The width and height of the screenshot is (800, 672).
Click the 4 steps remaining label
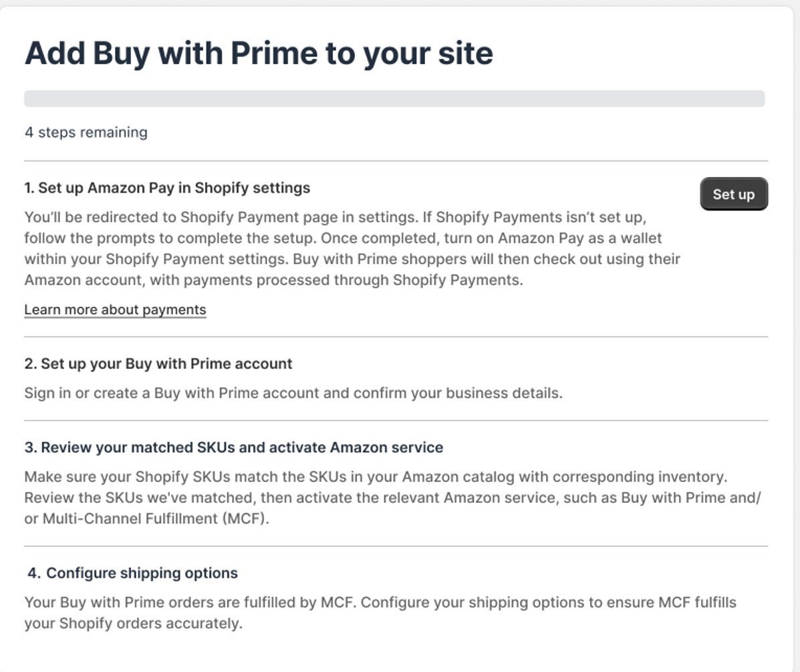tap(86, 132)
